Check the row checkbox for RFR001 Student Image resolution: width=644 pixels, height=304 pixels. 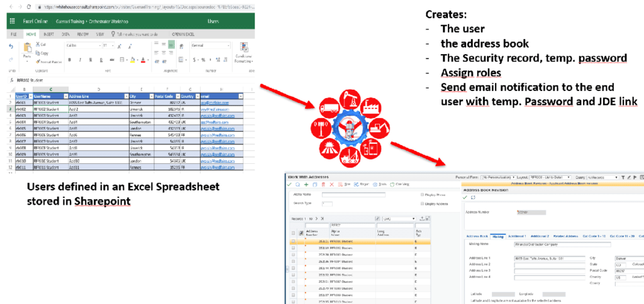293,241
